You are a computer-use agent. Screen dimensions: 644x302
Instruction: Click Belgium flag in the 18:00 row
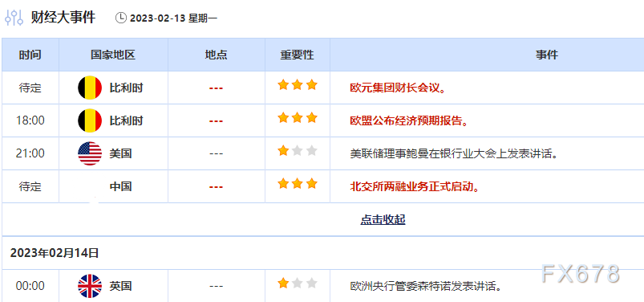pos(90,120)
